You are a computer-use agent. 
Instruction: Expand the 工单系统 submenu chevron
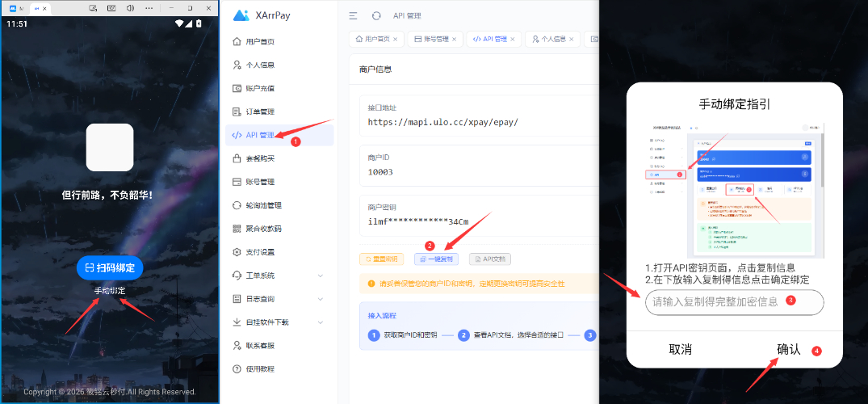pos(321,276)
